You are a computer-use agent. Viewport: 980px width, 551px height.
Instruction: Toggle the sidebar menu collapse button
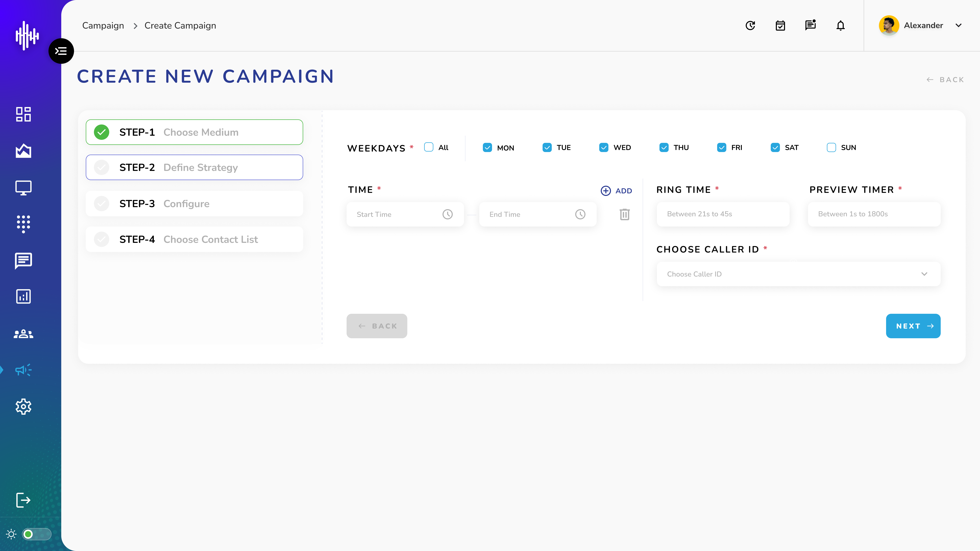pyautogui.click(x=61, y=51)
